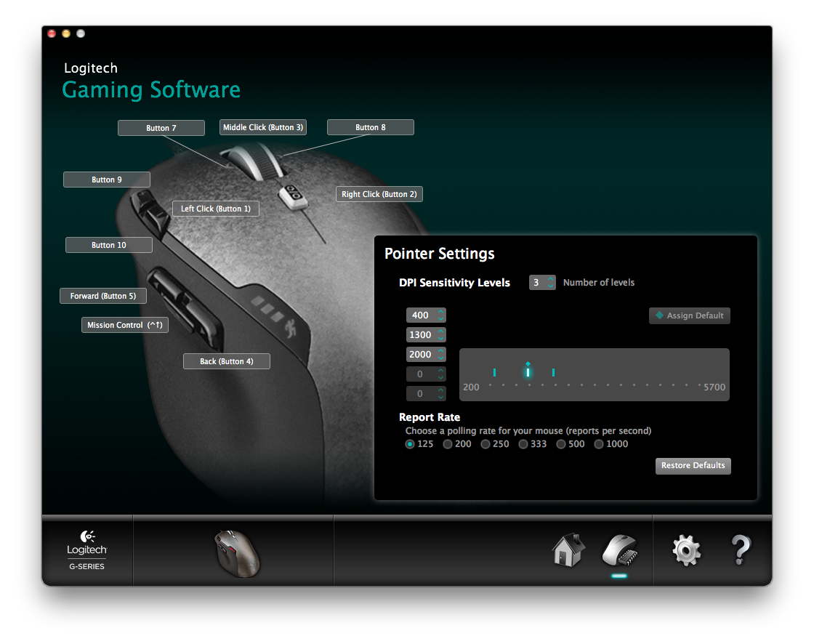Click the Button 10 assignment label

coord(108,245)
